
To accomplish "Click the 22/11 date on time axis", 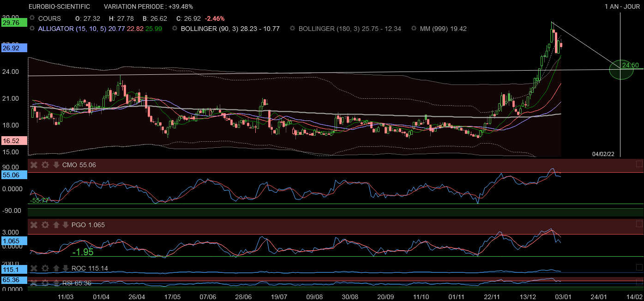I will coord(493,297).
